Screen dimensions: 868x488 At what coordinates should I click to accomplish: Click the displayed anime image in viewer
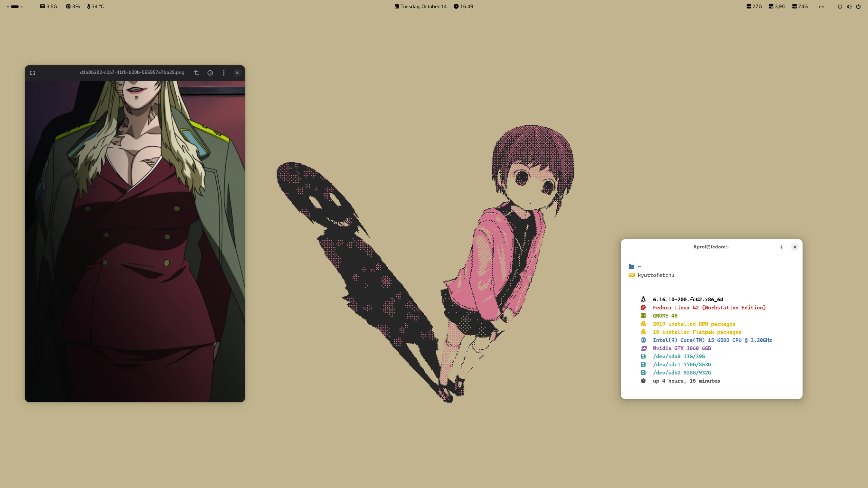[135, 241]
